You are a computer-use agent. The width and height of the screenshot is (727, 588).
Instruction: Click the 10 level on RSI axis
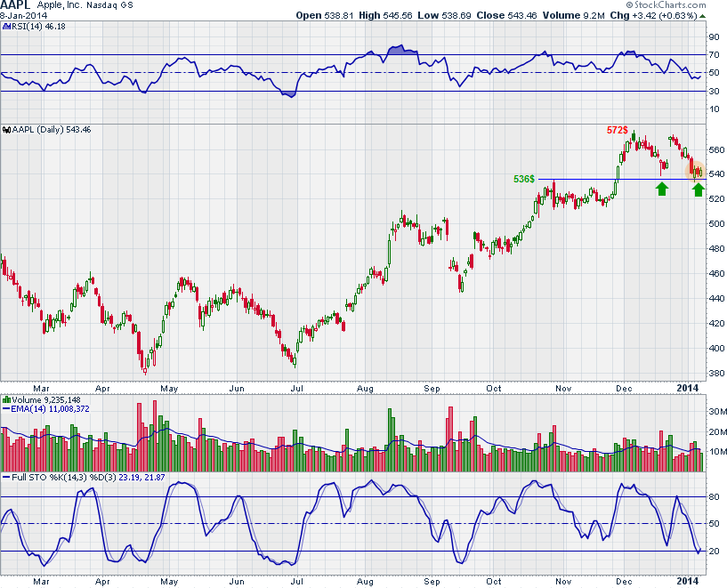tap(714, 109)
